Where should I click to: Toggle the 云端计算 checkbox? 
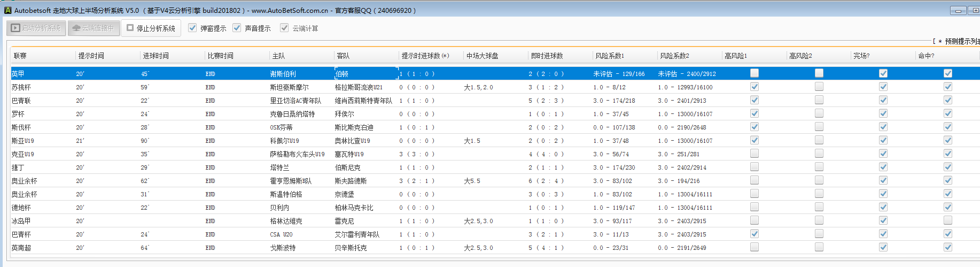coord(284,28)
